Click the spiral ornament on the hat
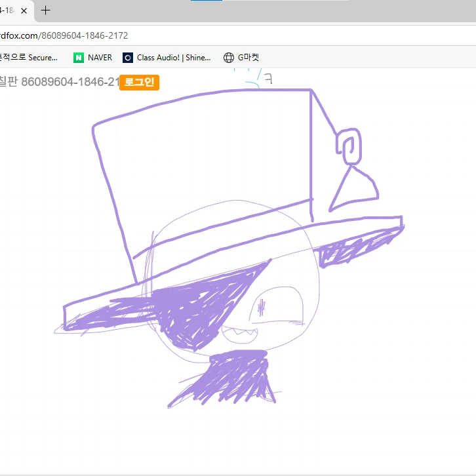Viewport: 476px width, 476px height. [x=349, y=146]
